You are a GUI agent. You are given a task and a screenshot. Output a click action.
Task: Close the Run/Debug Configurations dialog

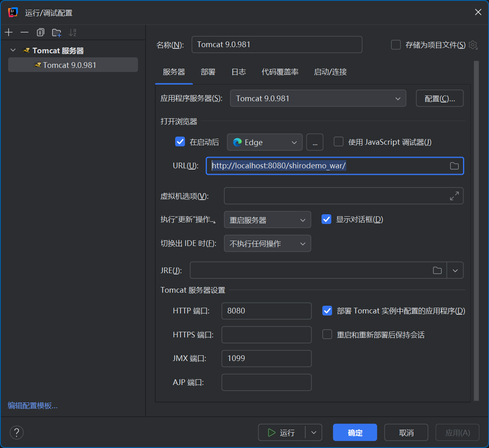[478, 12]
